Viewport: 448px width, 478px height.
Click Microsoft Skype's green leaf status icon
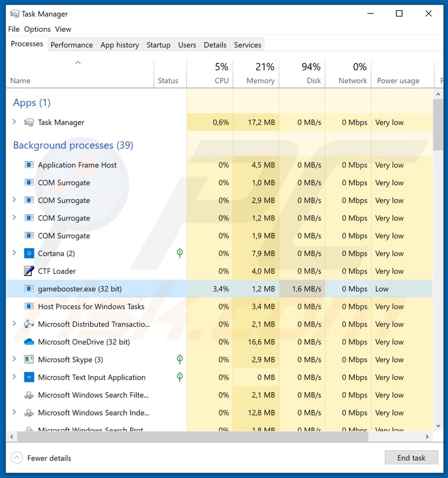(180, 359)
